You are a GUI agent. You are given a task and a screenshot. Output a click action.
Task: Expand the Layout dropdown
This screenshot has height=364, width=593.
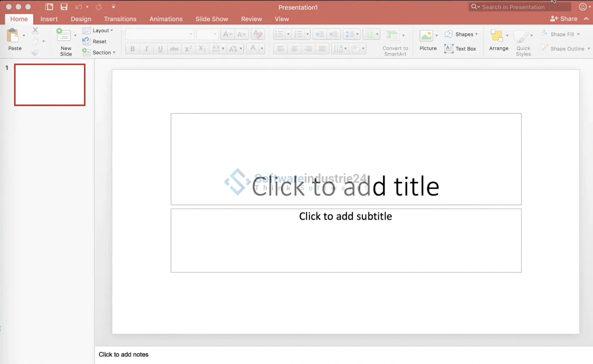pos(98,31)
